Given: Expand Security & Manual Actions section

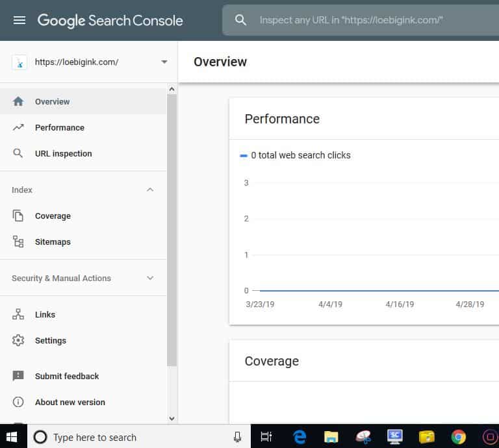Looking at the screenshot, I should [x=150, y=279].
